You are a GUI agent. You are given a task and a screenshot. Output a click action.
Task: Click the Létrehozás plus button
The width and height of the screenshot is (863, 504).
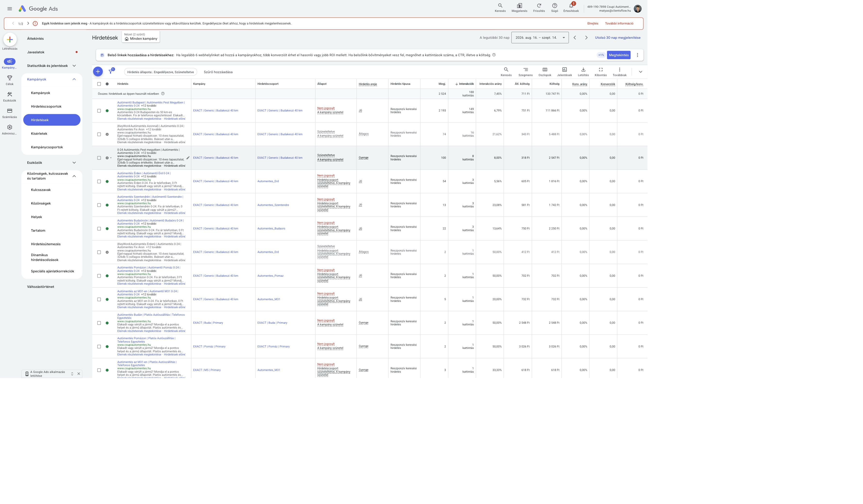coord(10,40)
